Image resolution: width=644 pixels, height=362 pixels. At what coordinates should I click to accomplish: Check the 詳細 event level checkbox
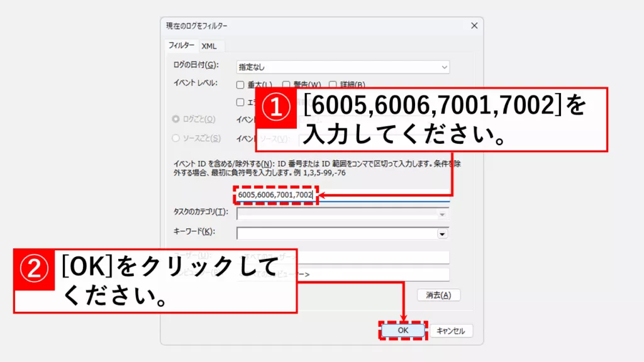tap(333, 85)
